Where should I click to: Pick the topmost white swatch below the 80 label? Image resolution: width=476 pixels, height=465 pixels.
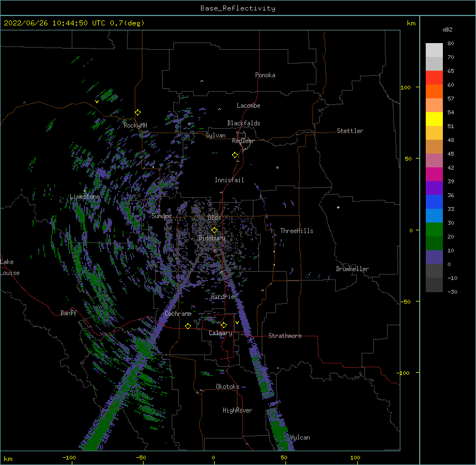[x=434, y=50]
